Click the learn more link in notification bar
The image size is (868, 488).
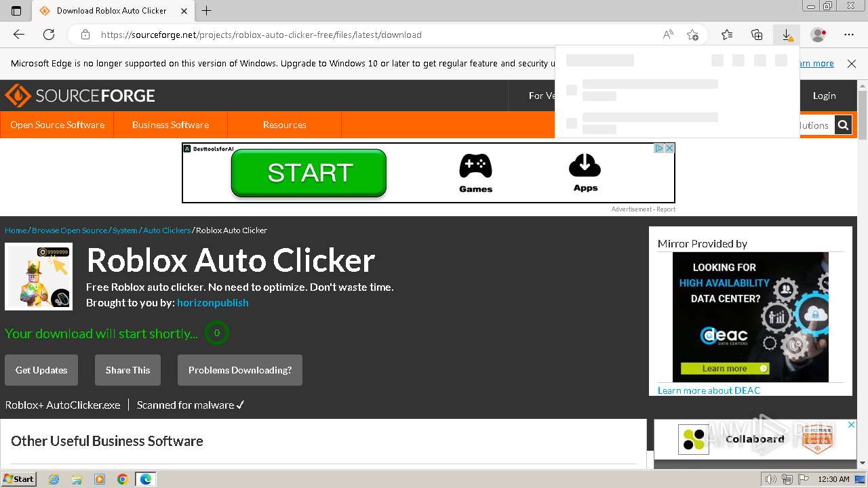817,63
